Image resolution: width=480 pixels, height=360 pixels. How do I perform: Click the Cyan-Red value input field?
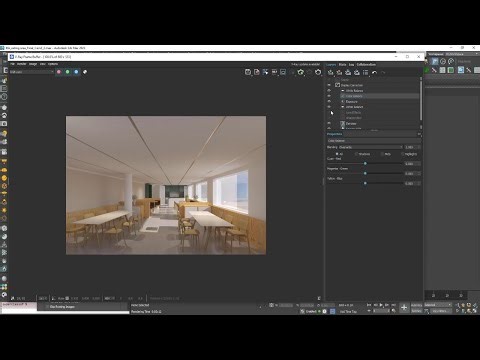[x=411, y=164]
